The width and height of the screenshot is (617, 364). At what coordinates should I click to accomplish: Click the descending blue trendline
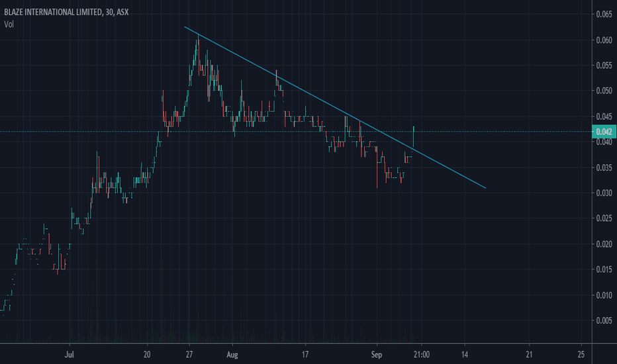point(334,107)
